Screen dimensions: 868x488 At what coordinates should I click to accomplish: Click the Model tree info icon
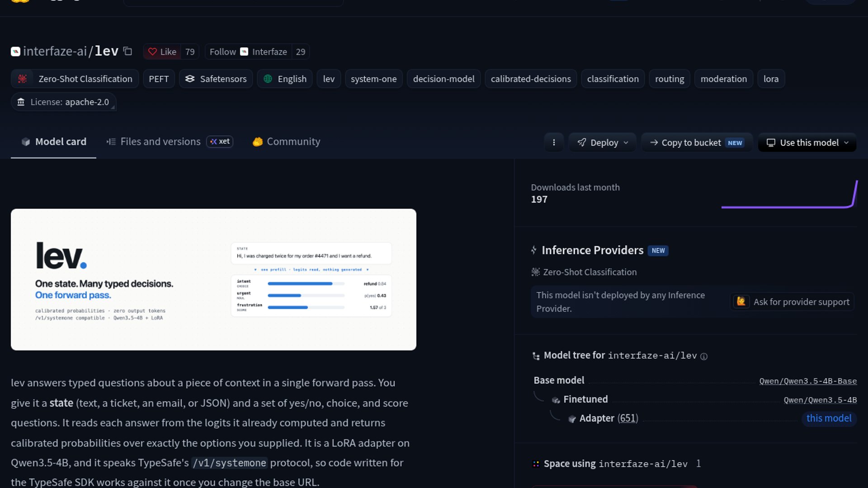(704, 357)
